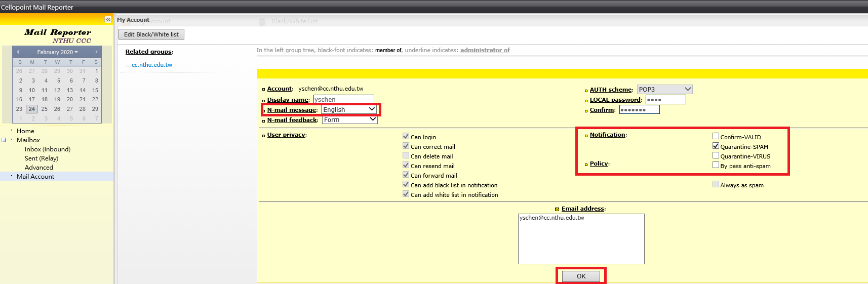The width and height of the screenshot is (868, 284).
Task: Click the Edit Black/White list button
Action: pyautogui.click(x=151, y=34)
